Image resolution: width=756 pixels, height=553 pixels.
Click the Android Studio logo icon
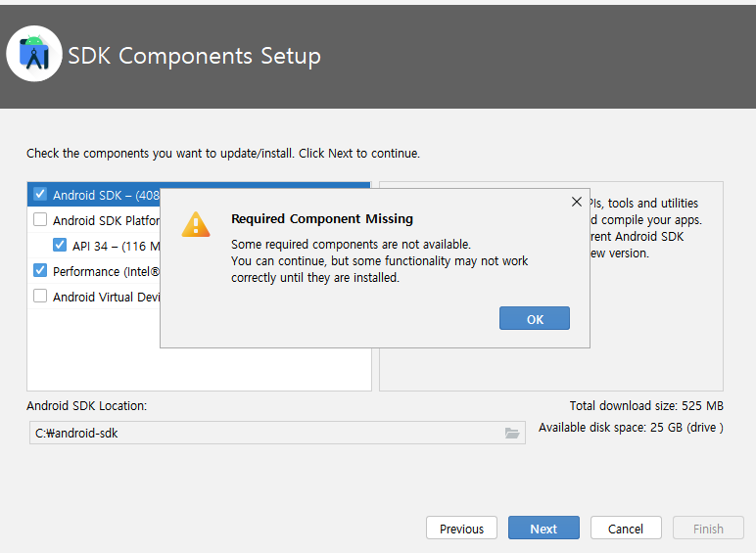click(33, 54)
